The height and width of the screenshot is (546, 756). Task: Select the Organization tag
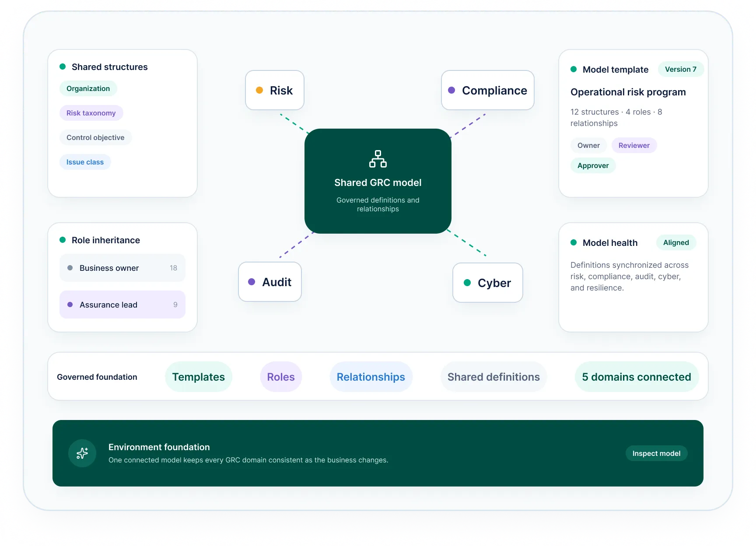tap(88, 88)
